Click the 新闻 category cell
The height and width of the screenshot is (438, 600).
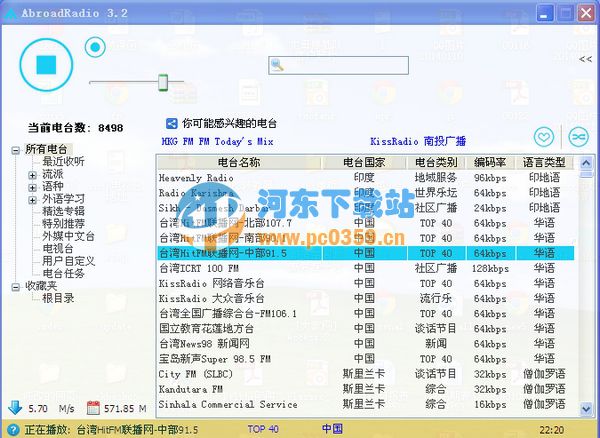click(x=436, y=344)
